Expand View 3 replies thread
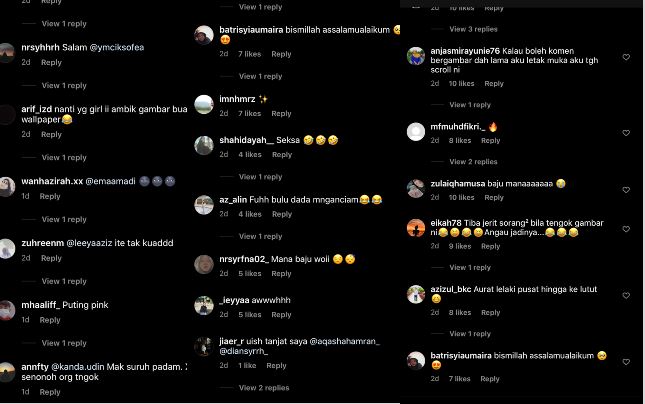Screen dimensions: 645x404 (473, 29)
